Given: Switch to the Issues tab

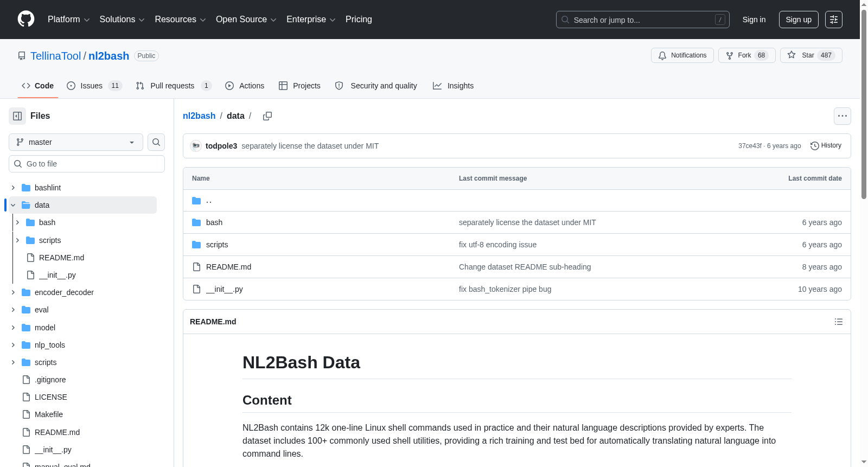Looking at the screenshot, I should click(x=94, y=86).
